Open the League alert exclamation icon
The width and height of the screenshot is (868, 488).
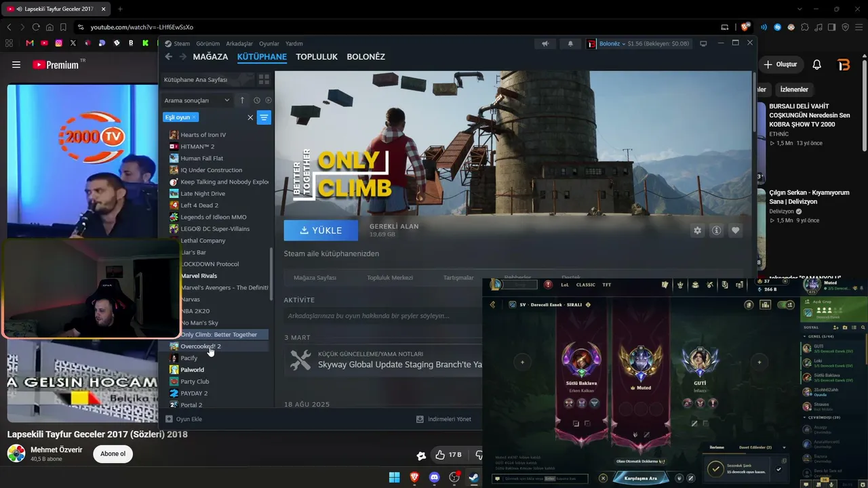pos(548,285)
